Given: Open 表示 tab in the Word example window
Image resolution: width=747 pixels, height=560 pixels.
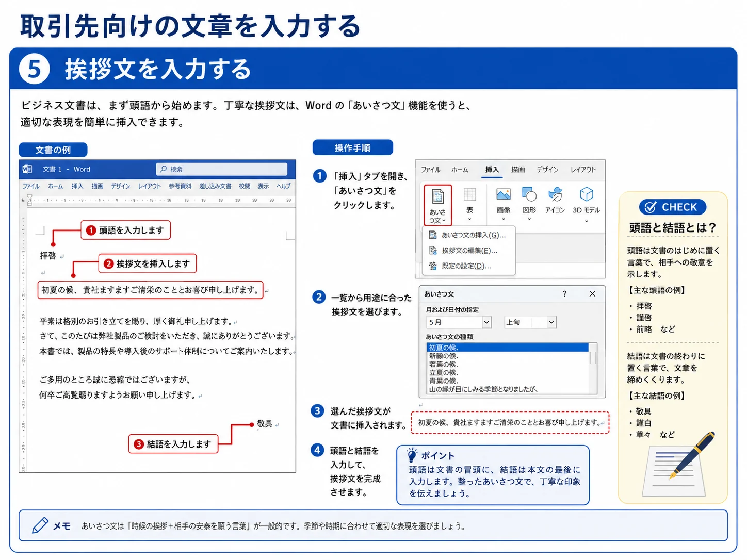Looking at the screenshot, I should [x=263, y=186].
